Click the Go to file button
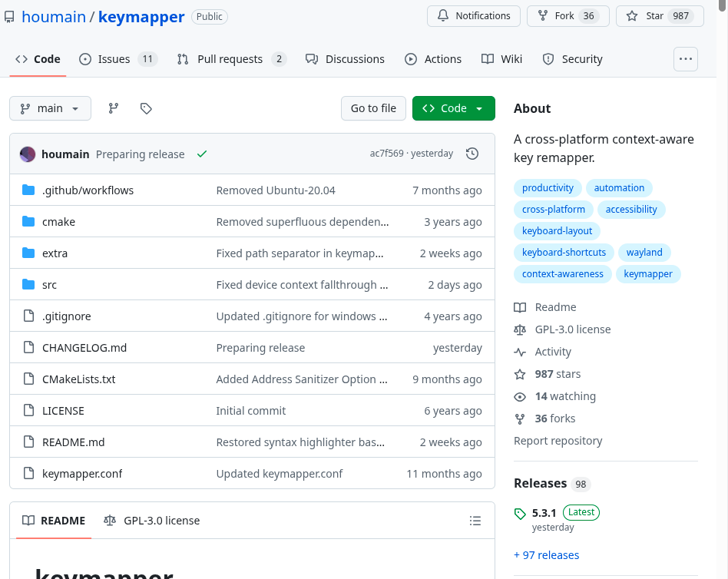The image size is (728, 579). click(373, 108)
